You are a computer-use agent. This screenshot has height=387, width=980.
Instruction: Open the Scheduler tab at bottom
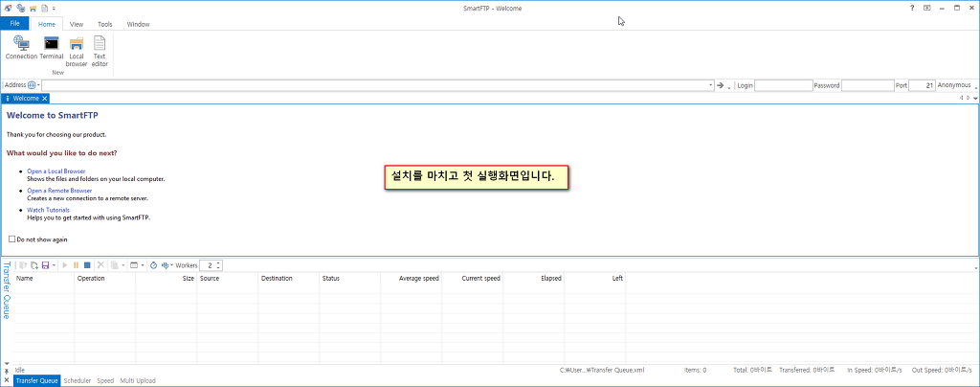(77, 380)
